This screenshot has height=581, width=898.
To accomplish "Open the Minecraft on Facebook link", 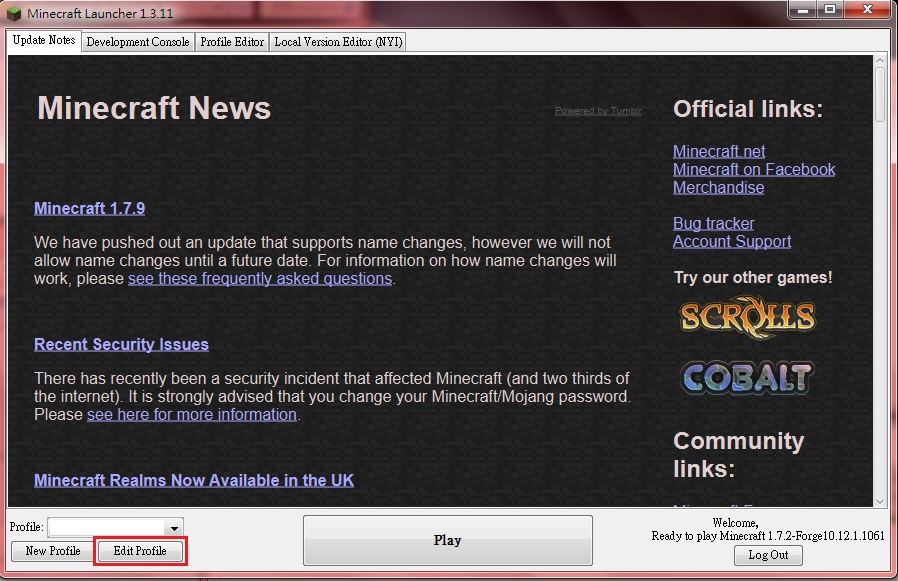I will coord(754,170).
